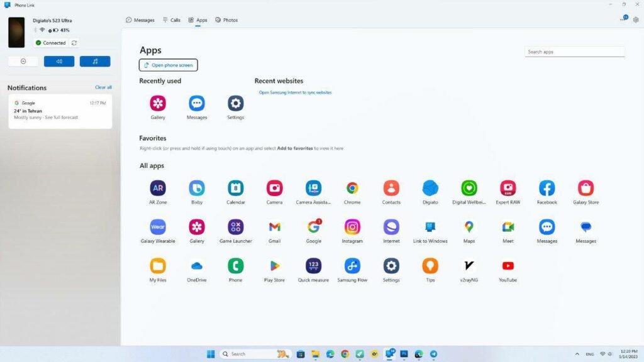Open Telegram from the taskbar
The image size is (644, 362).
(x=433, y=354)
